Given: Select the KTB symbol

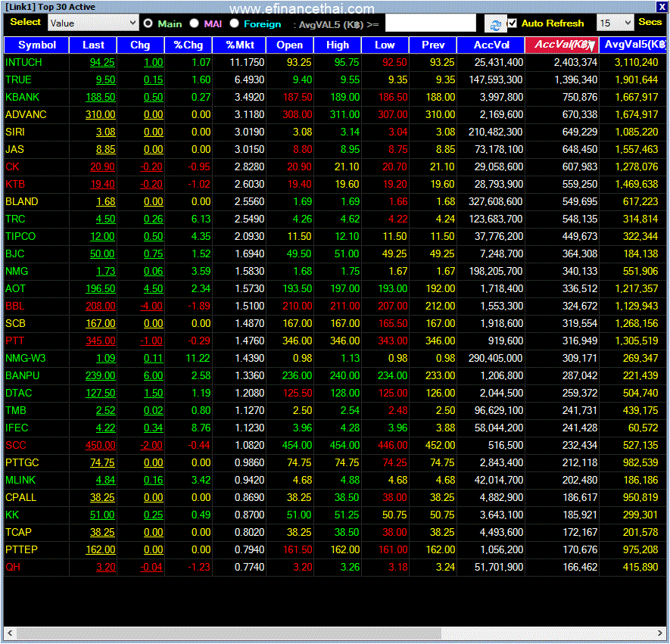Looking at the screenshot, I should [x=15, y=185].
